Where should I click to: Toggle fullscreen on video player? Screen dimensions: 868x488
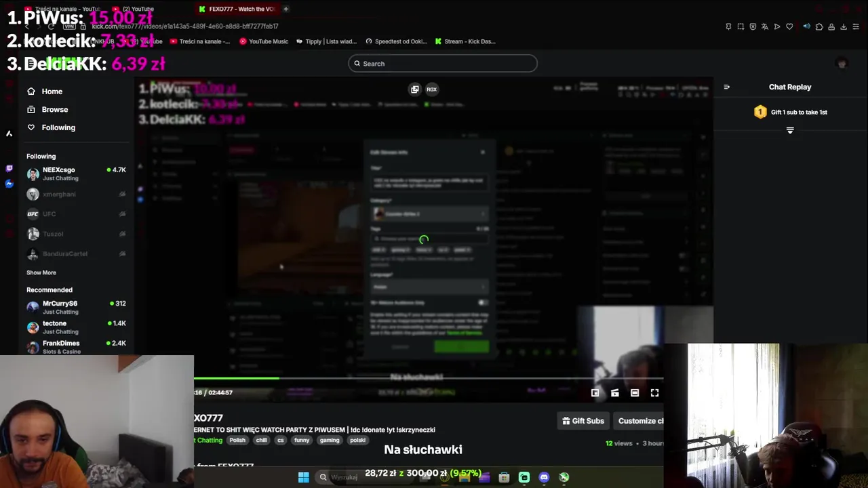point(654,392)
